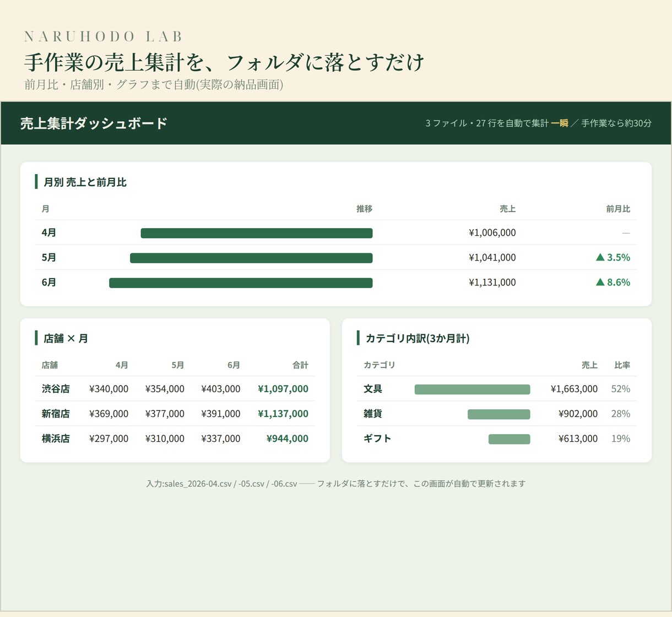
Task: Click subtitle 前月比・店舗別・グラフまで自動
Action: click(154, 85)
